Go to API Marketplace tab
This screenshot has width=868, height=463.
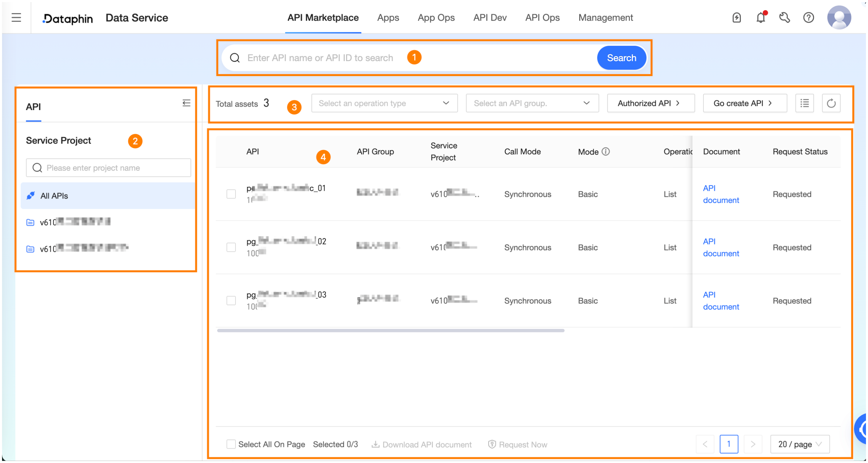coord(323,18)
